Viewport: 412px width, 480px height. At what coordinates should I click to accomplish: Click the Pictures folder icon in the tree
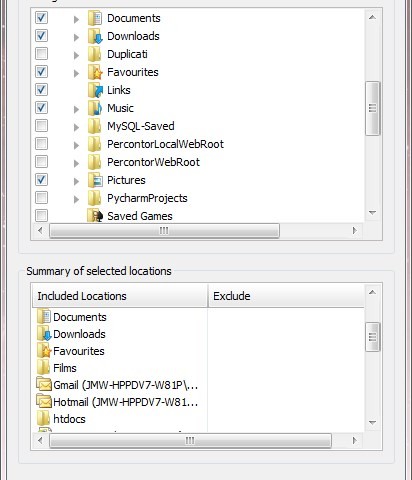click(95, 180)
